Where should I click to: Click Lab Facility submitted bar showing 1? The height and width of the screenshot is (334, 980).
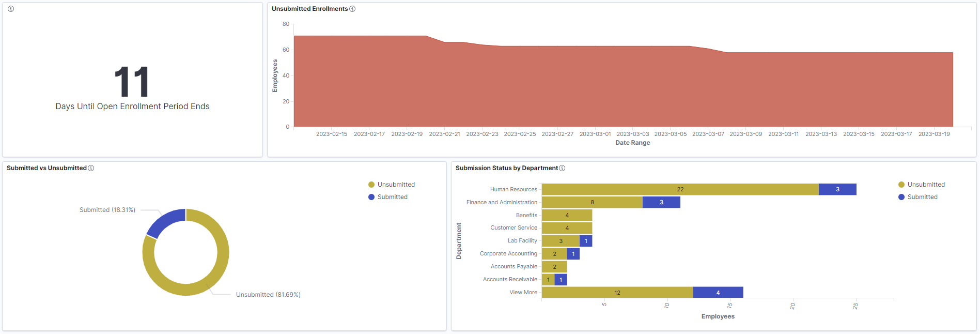point(586,241)
